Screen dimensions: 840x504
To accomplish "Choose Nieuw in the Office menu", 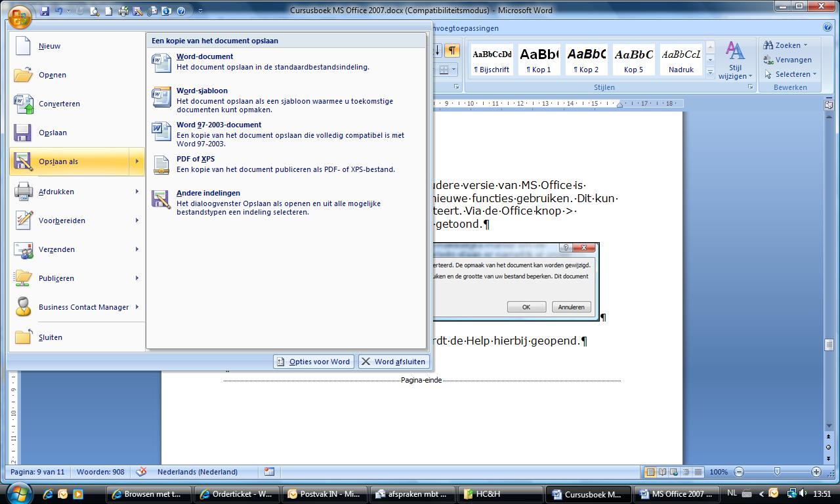I will (x=77, y=46).
